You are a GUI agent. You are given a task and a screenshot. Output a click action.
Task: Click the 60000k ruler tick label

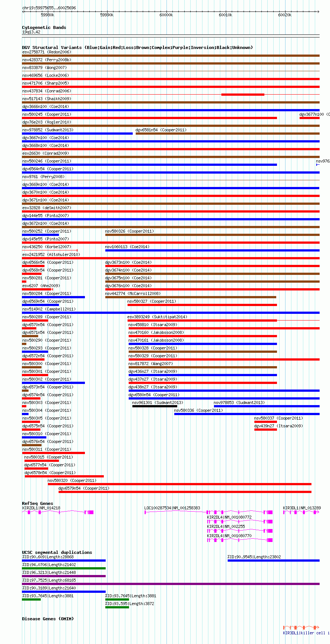[x=166, y=15]
